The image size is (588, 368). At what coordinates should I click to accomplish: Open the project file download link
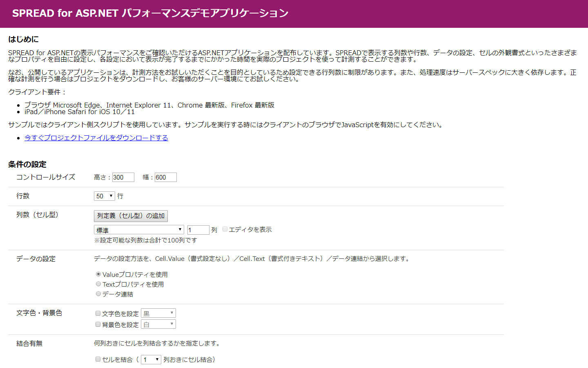[96, 138]
